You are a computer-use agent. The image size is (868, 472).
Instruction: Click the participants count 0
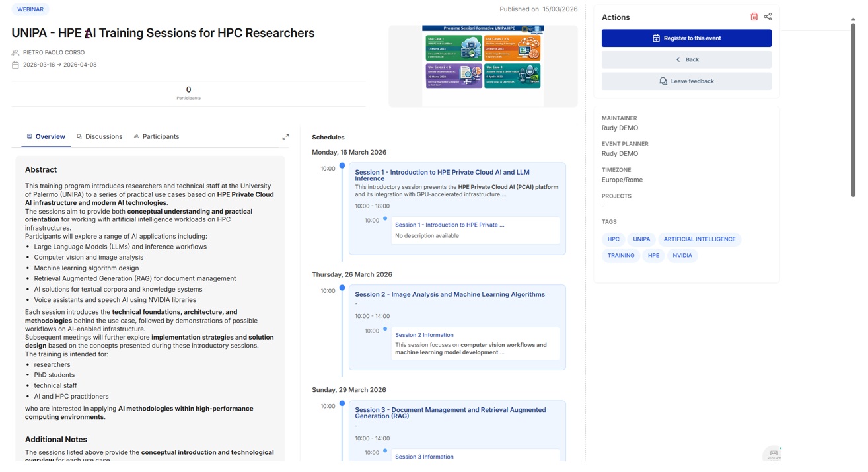(188, 89)
